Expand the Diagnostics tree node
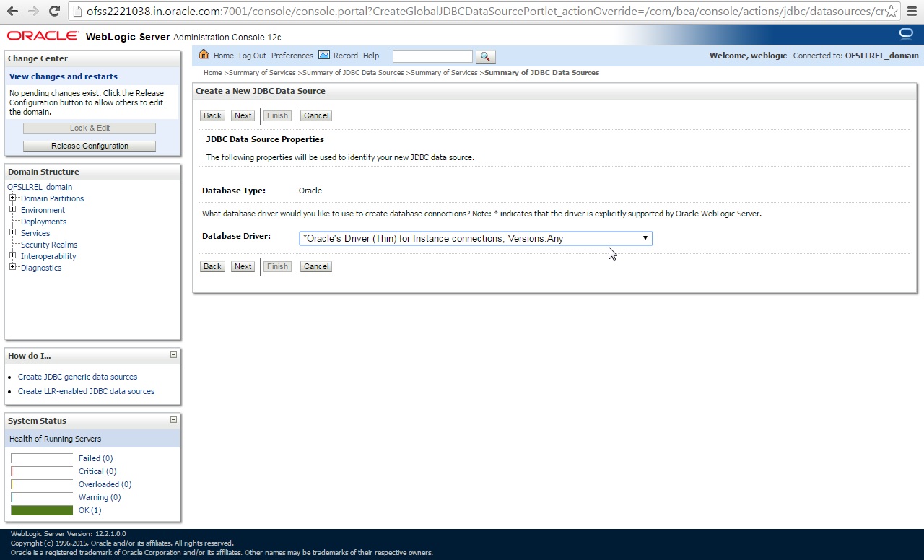This screenshot has height=560, width=924. tap(13, 267)
